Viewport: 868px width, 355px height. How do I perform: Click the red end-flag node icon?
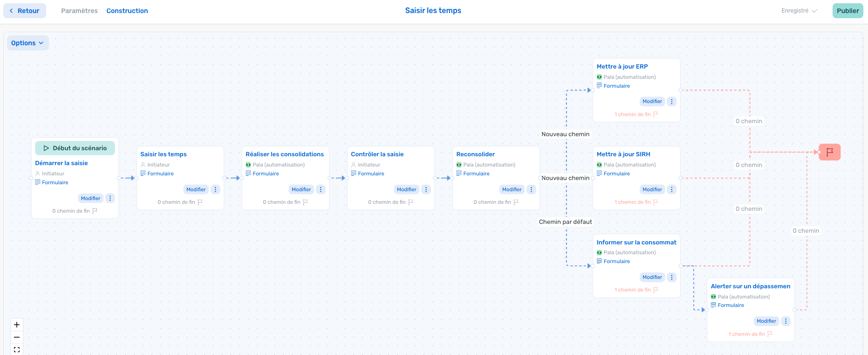coord(829,152)
